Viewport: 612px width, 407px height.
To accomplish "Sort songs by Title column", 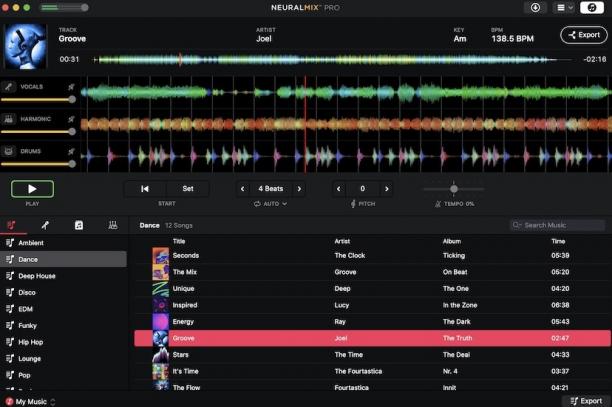I will 179,241.
